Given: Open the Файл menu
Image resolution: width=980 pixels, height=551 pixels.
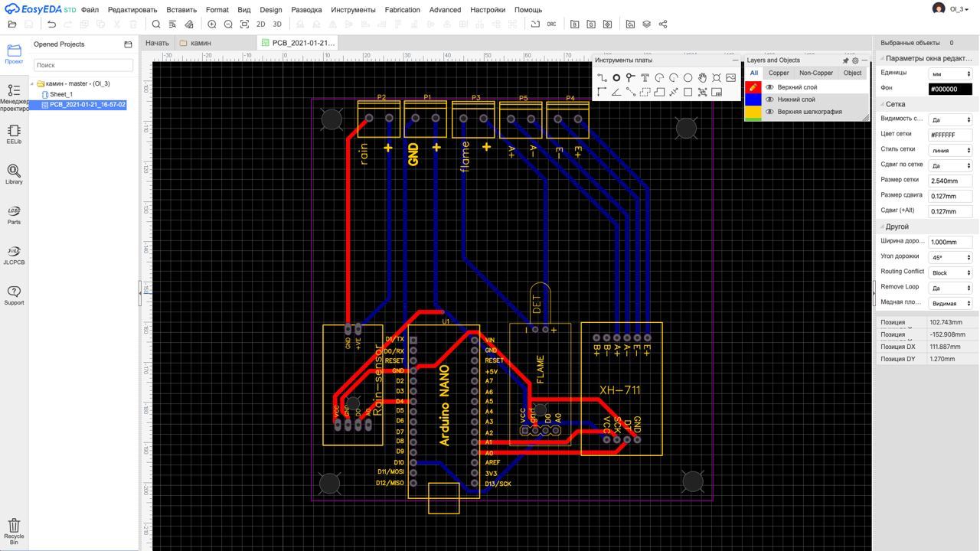Looking at the screenshot, I should pos(90,10).
